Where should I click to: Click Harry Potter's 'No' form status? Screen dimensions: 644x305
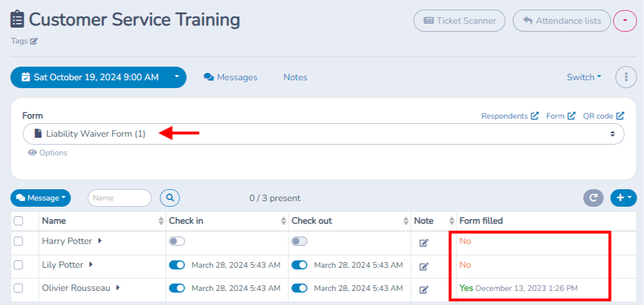point(465,241)
